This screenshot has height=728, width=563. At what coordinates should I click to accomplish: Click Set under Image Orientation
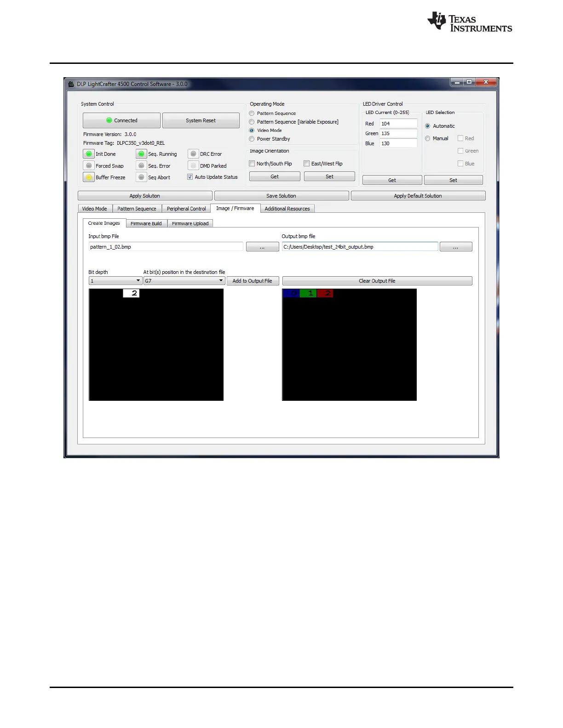tap(329, 176)
